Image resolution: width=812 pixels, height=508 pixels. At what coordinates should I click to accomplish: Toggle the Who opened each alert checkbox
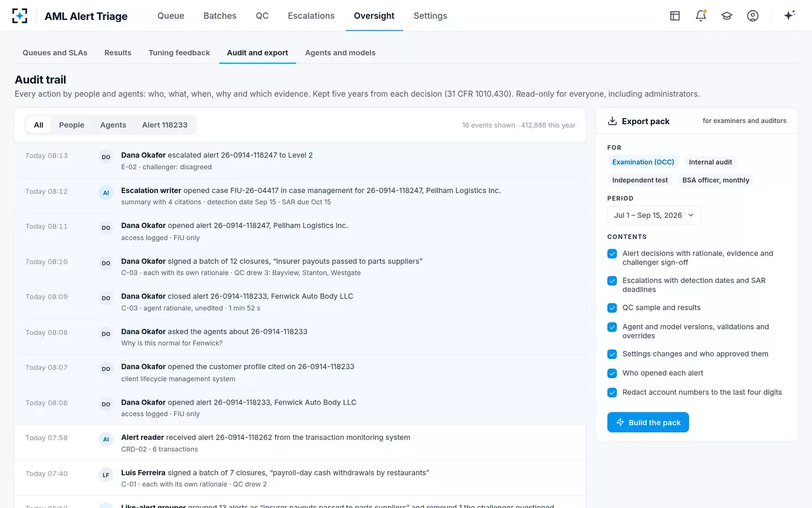[x=612, y=374]
